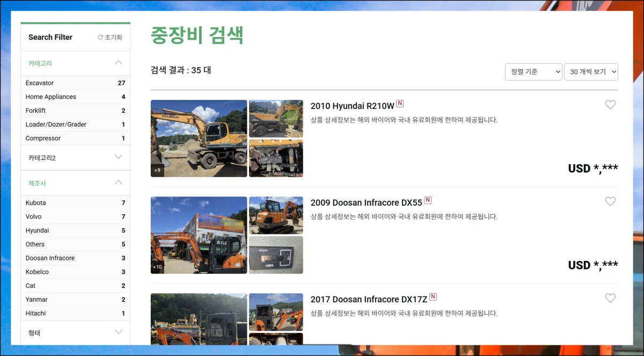Open the 2009 Doosan Infracore DX55 title
This screenshot has width=644, height=356.
pyautogui.click(x=367, y=202)
